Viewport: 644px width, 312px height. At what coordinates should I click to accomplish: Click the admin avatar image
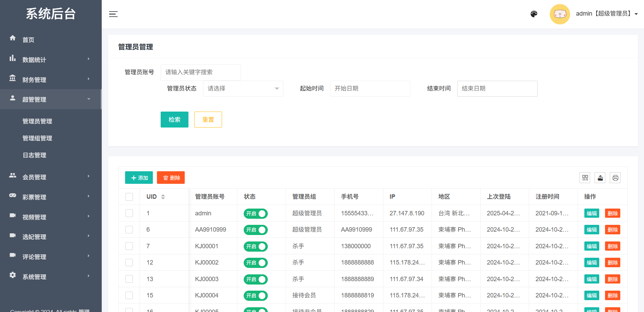(x=560, y=14)
